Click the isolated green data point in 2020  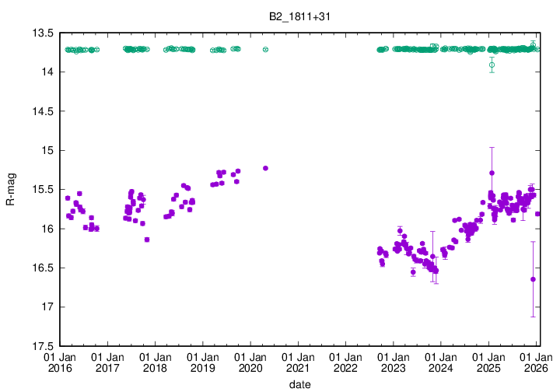[x=265, y=50]
